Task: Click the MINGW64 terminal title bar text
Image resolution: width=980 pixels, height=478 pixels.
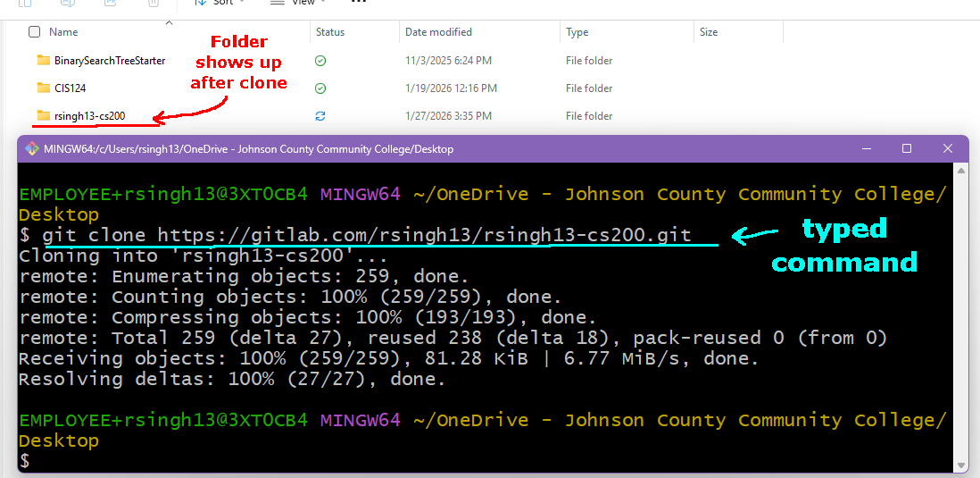Action: click(x=249, y=149)
